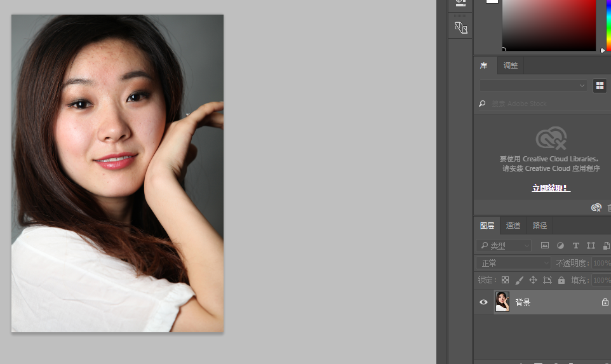Click the 不透明度 opacity value field
611x364 pixels.
point(601,263)
